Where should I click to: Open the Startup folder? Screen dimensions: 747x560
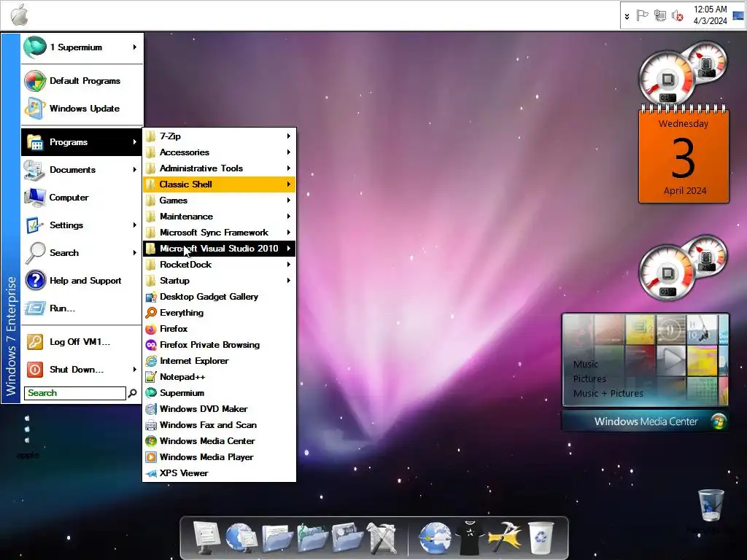pos(219,281)
